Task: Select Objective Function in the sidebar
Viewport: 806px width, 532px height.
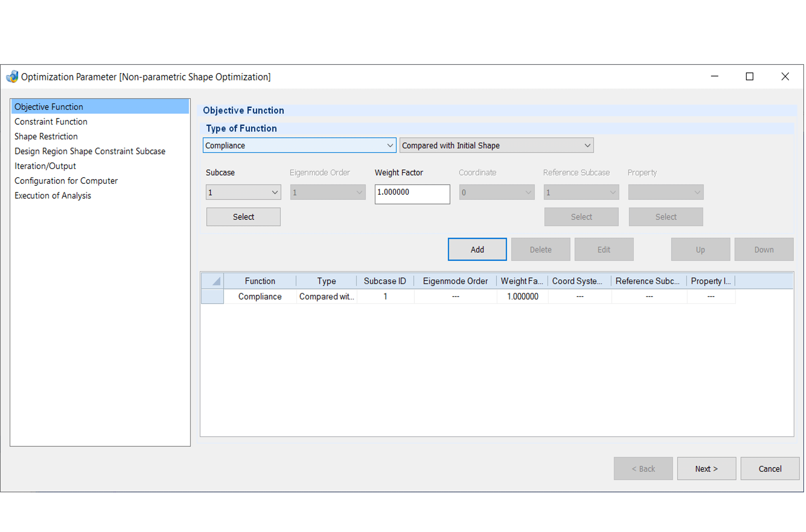Action: click(x=100, y=107)
